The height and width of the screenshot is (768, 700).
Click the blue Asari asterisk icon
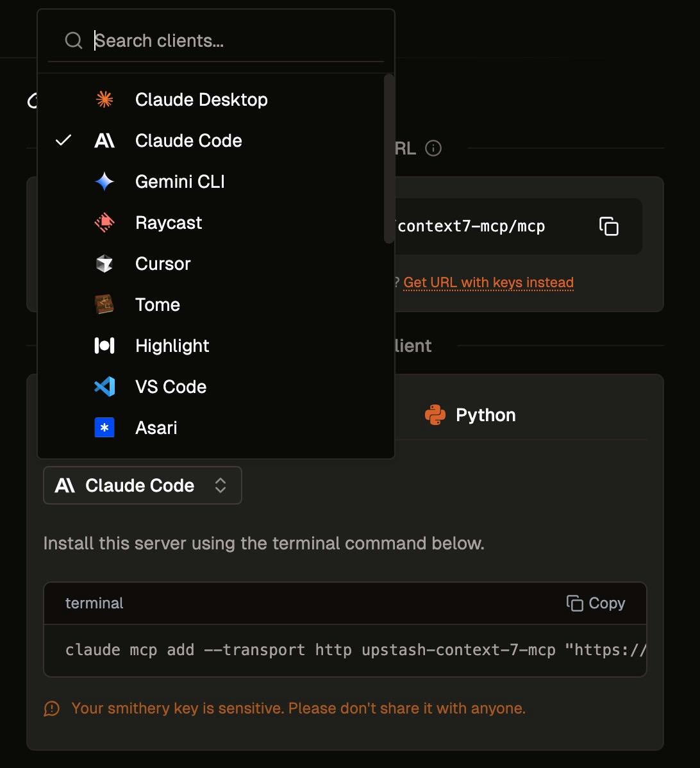104,428
